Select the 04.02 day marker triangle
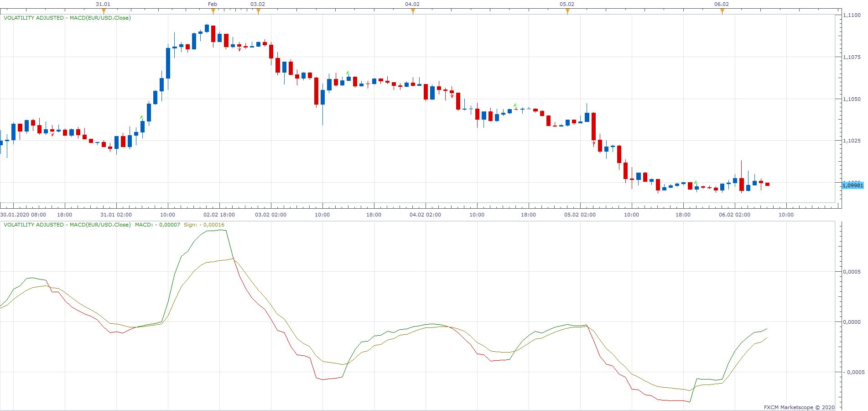 413,11
